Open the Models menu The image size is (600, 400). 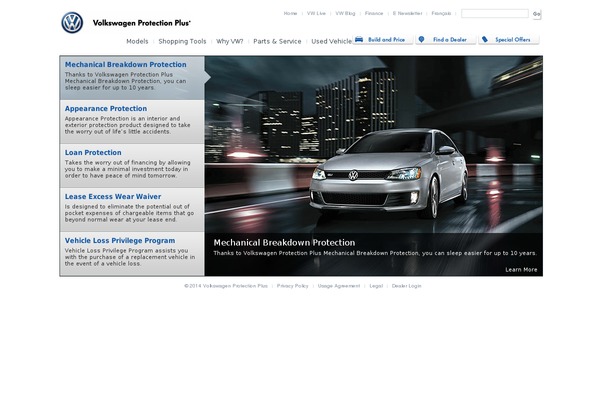coord(137,41)
